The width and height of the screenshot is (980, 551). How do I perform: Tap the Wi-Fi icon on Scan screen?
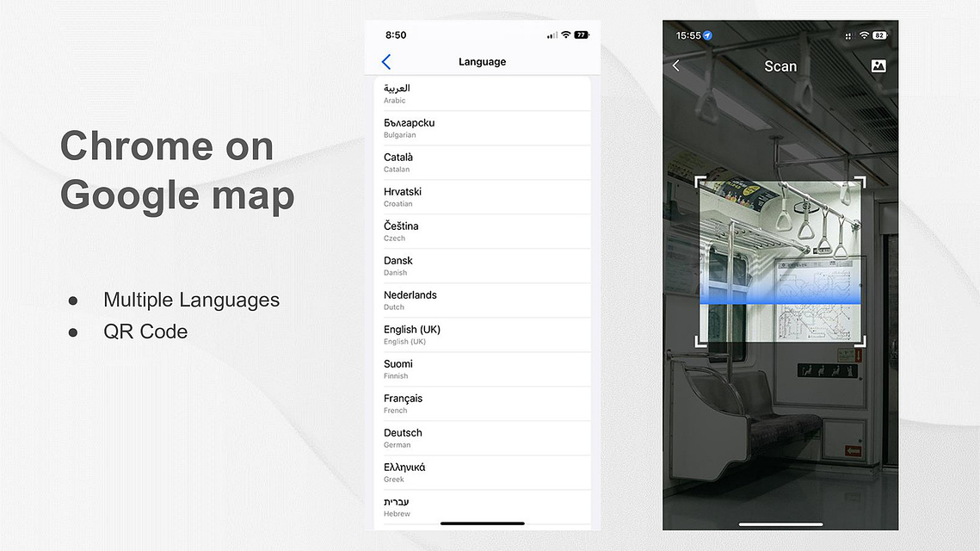(865, 35)
